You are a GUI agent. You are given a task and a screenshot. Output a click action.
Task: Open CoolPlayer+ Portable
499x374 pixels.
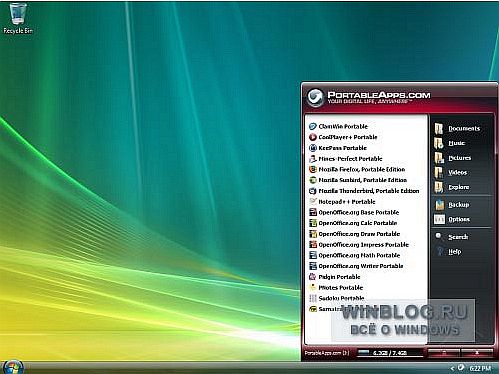[343, 137]
